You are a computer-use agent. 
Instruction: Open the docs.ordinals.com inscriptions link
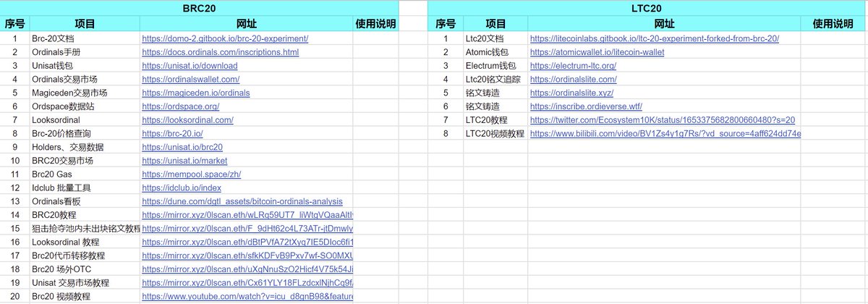pyautogui.click(x=220, y=52)
